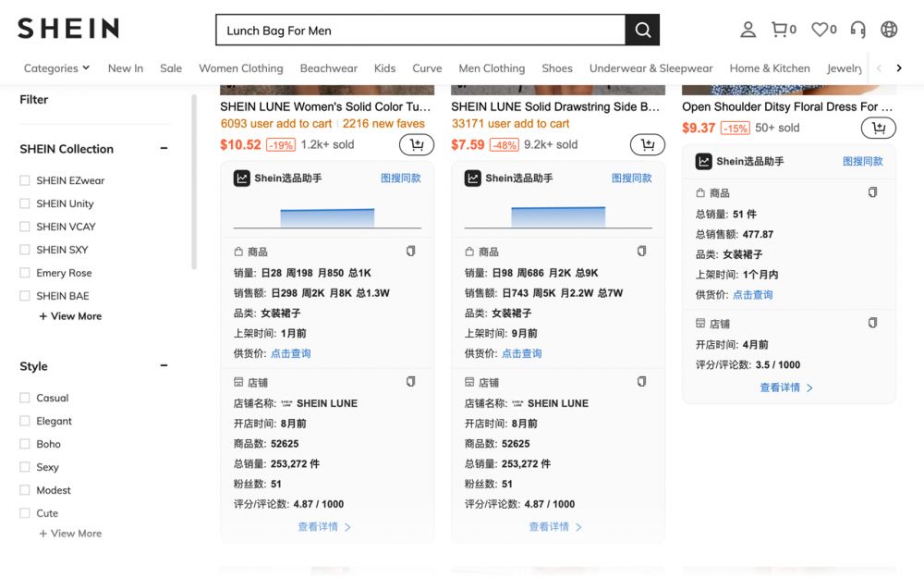The image size is (924, 578).
Task: Check the Emery Rose checkbox
Action: (25, 273)
